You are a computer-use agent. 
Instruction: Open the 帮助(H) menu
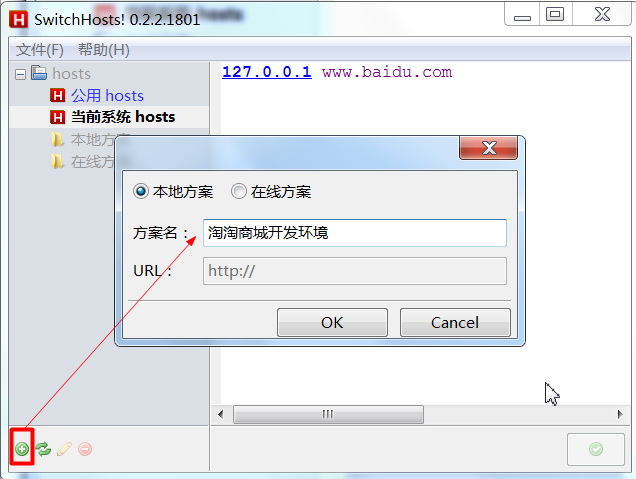click(x=103, y=50)
